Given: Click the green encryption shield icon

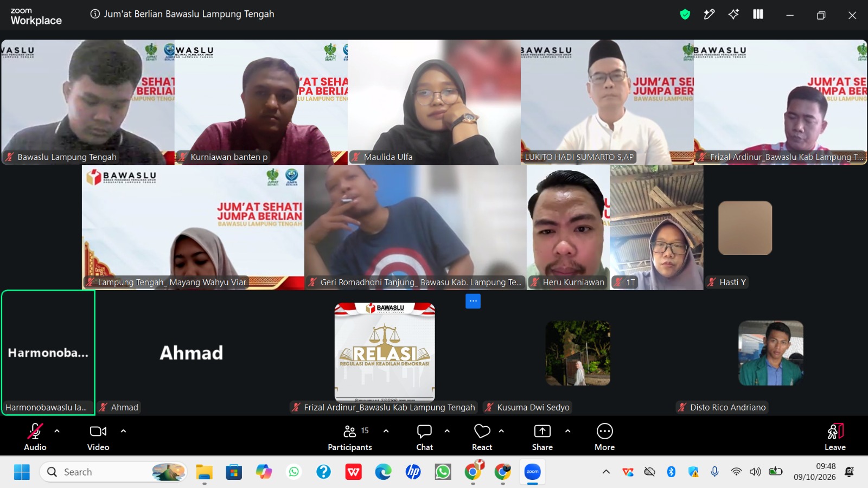Looking at the screenshot, I should coord(685,15).
